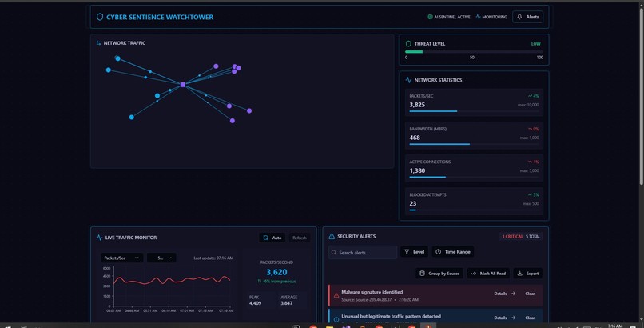Screen dimensions: 644x328
Task: Click the Live Traffic Monitor pulse icon
Action: point(99,238)
